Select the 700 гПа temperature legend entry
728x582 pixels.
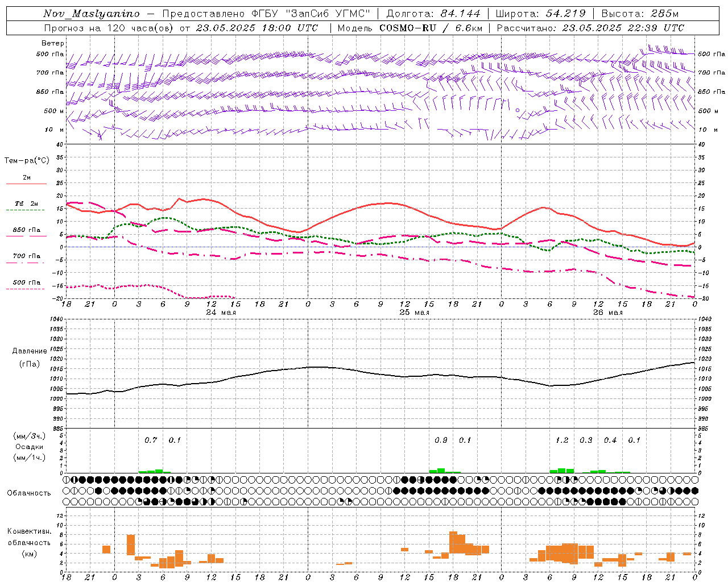click(x=27, y=256)
